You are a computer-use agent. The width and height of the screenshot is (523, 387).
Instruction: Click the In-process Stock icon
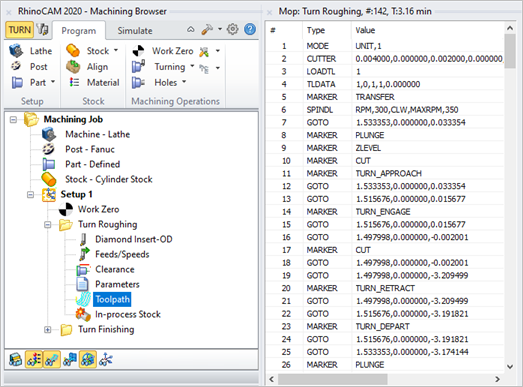[83, 314]
